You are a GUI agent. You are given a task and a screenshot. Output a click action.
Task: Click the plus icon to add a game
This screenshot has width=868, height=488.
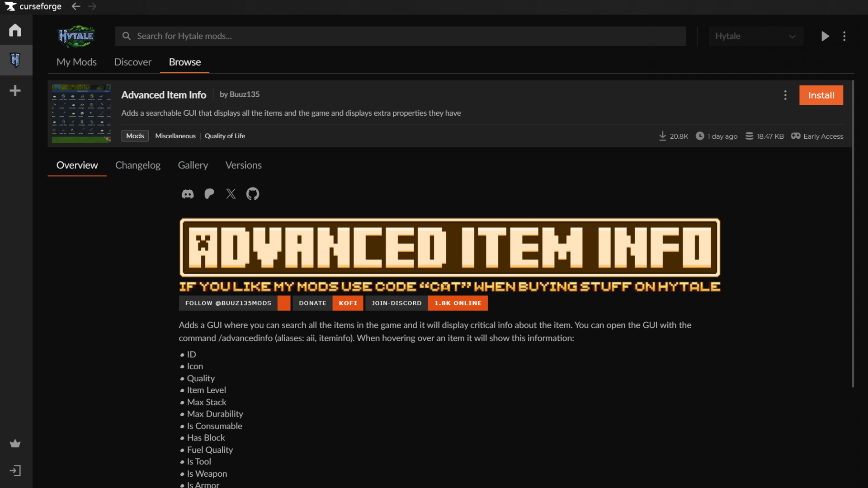pos(15,90)
